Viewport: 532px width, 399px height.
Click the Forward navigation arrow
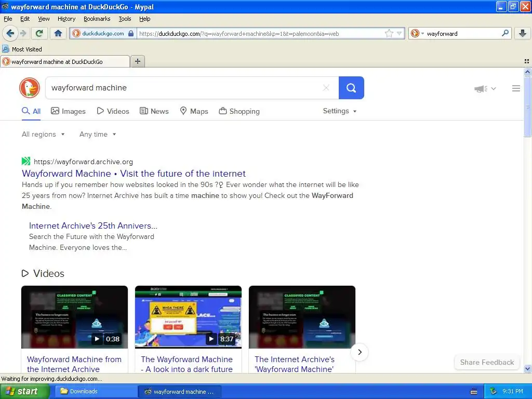click(23, 33)
